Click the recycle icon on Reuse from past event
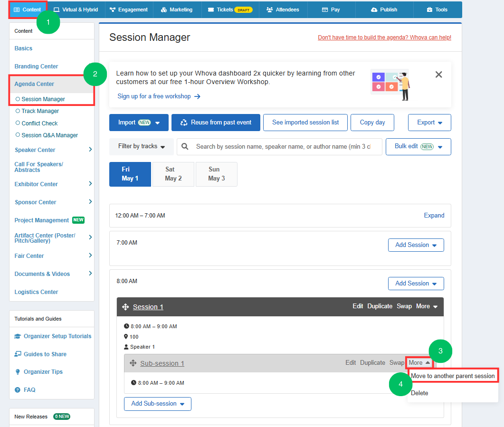 184,123
